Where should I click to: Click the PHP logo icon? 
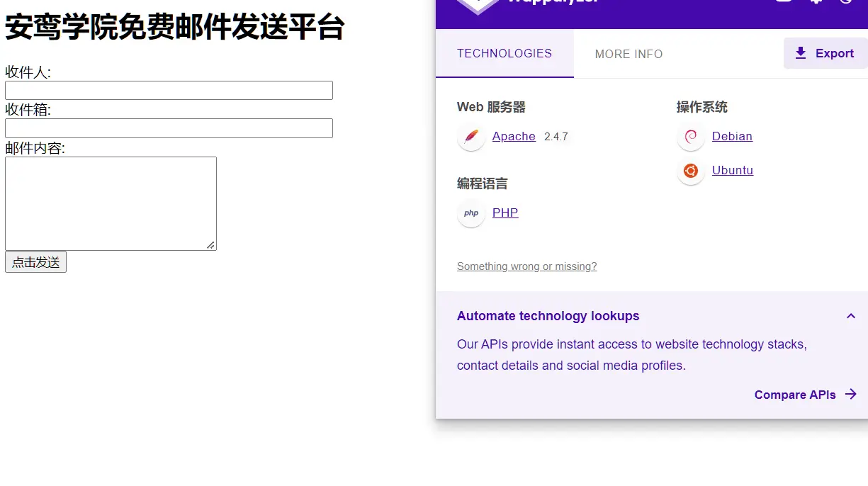471,213
